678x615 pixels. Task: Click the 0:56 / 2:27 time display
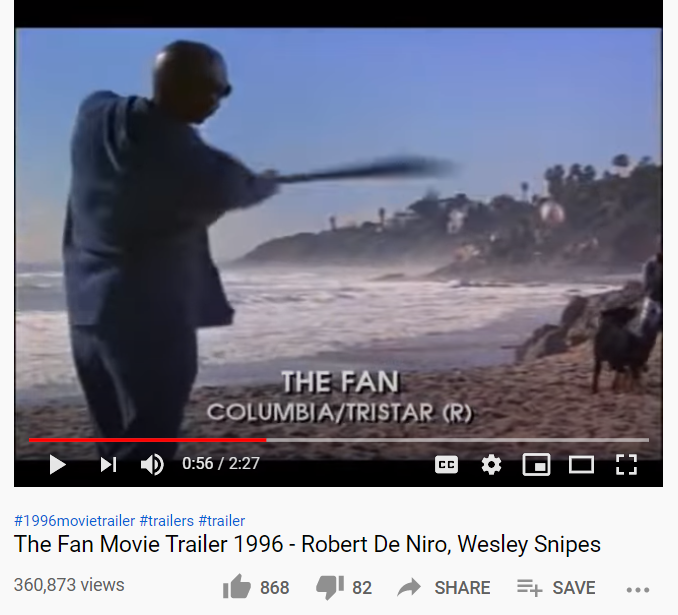[221, 464]
